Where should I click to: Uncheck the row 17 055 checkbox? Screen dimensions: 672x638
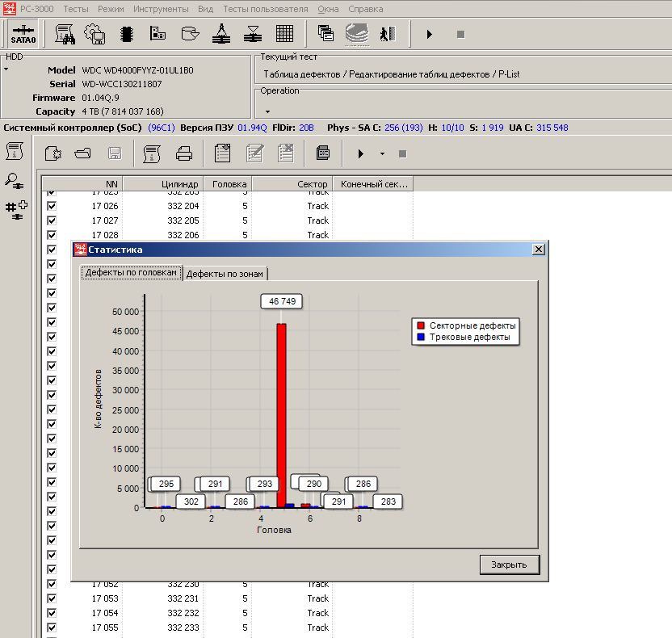[52, 628]
